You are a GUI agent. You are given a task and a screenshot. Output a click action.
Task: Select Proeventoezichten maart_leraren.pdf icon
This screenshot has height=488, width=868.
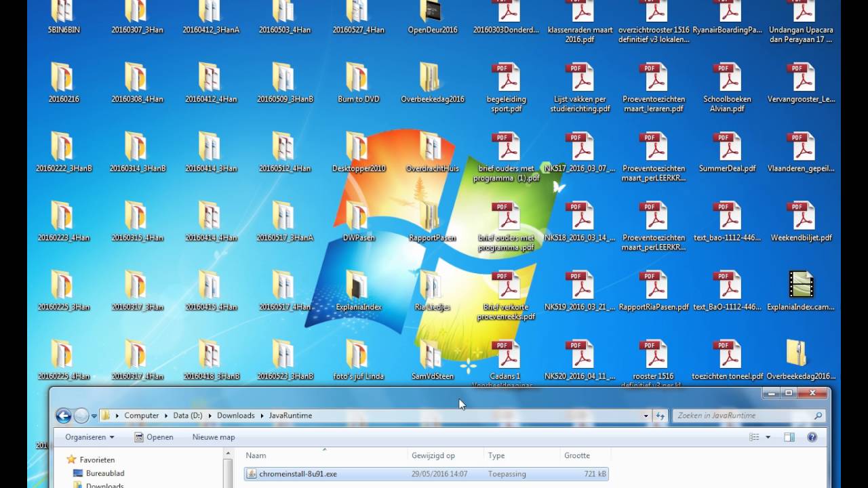click(654, 77)
